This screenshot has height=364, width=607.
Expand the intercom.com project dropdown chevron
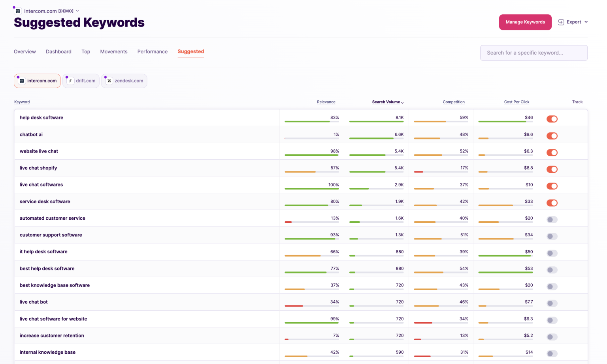(77, 11)
